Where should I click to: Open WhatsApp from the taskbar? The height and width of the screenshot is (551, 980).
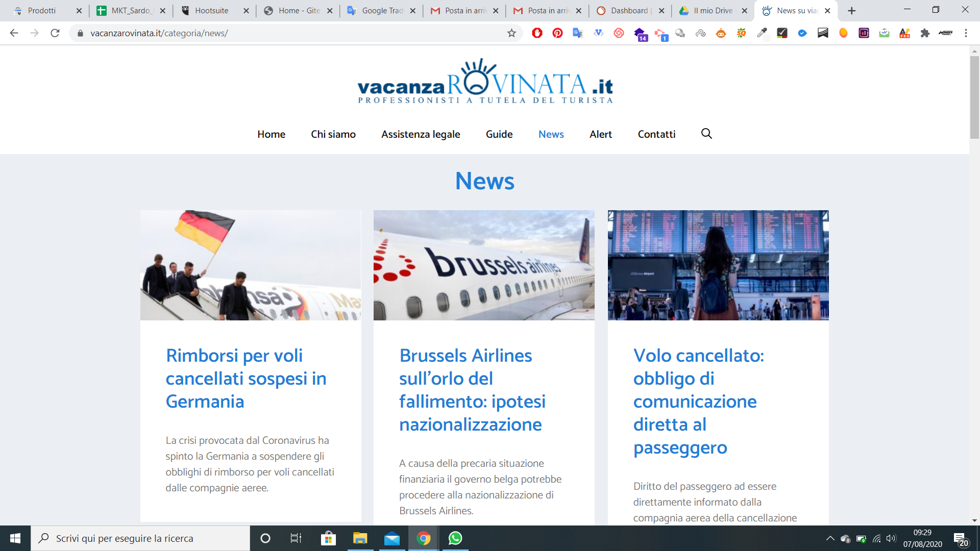coord(455,538)
